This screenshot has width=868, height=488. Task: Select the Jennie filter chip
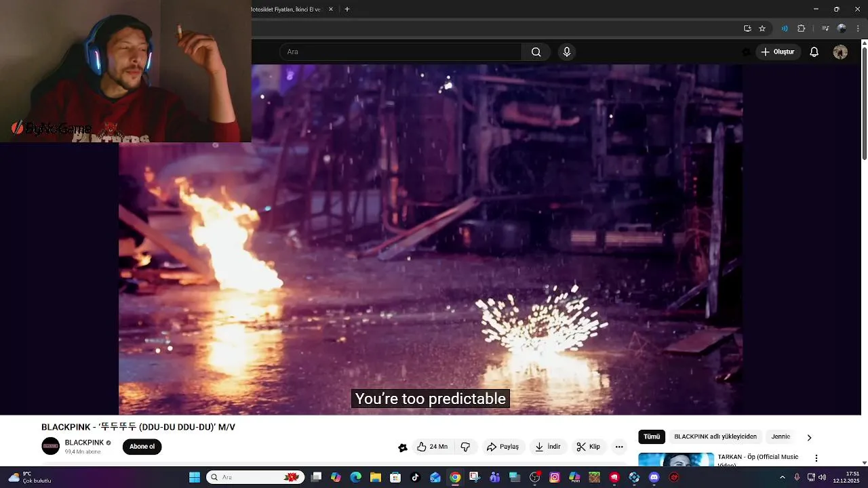point(781,437)
